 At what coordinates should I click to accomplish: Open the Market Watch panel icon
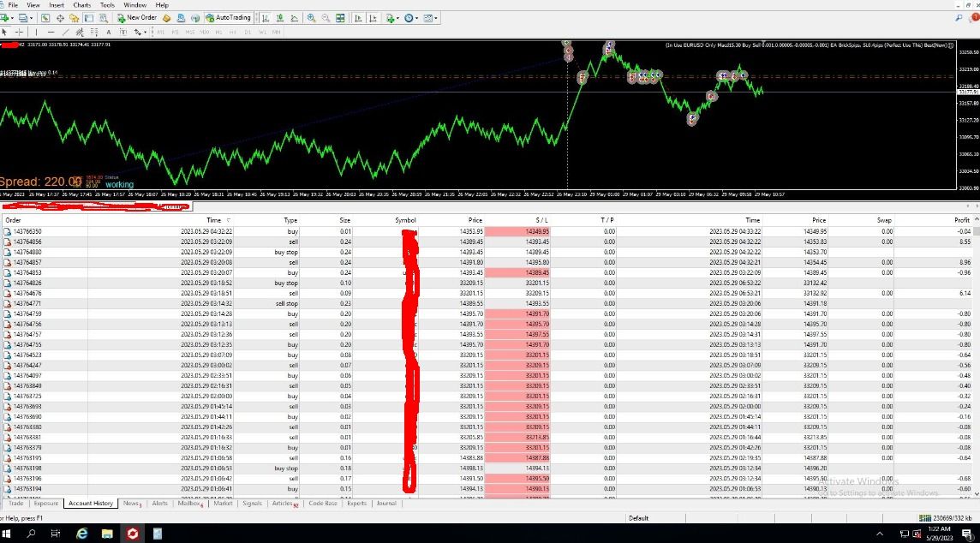pos(45,18)
